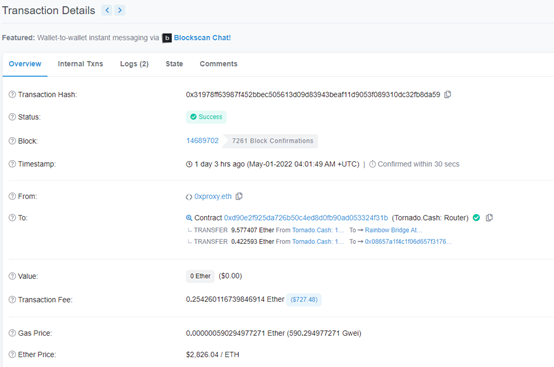Open the State tab
This screenshot has height=367, width=554.
click(174, 64)
